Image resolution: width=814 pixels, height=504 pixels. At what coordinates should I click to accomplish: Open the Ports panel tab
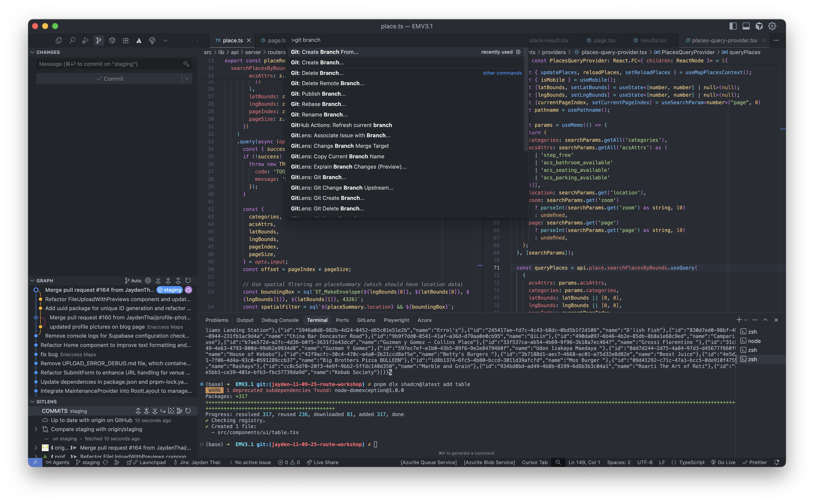click(342, 320)
